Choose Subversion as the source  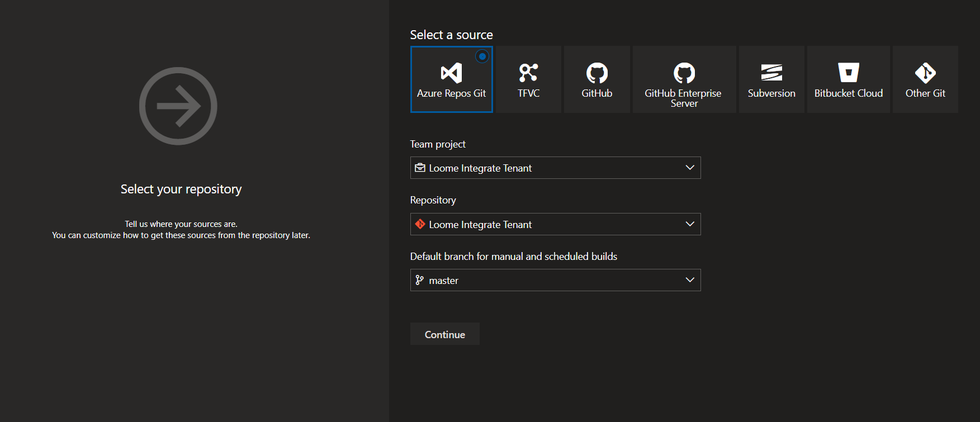point(771,79)
